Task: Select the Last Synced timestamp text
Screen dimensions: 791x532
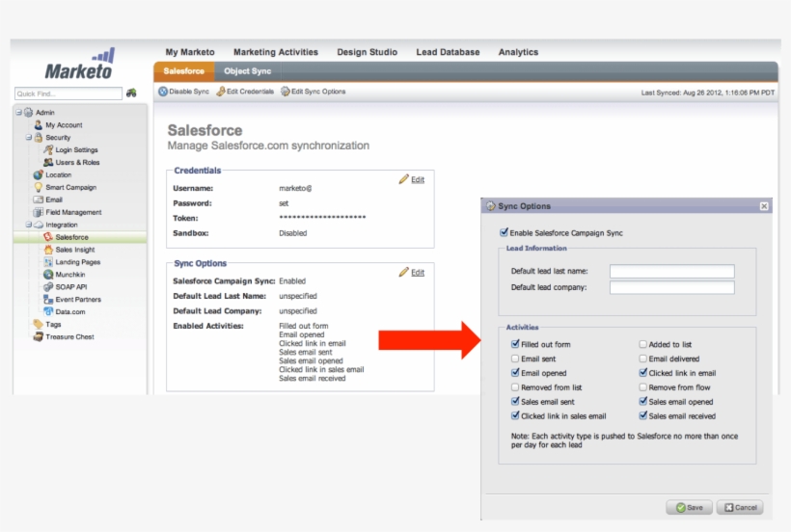Action: [x=708, y=93]
